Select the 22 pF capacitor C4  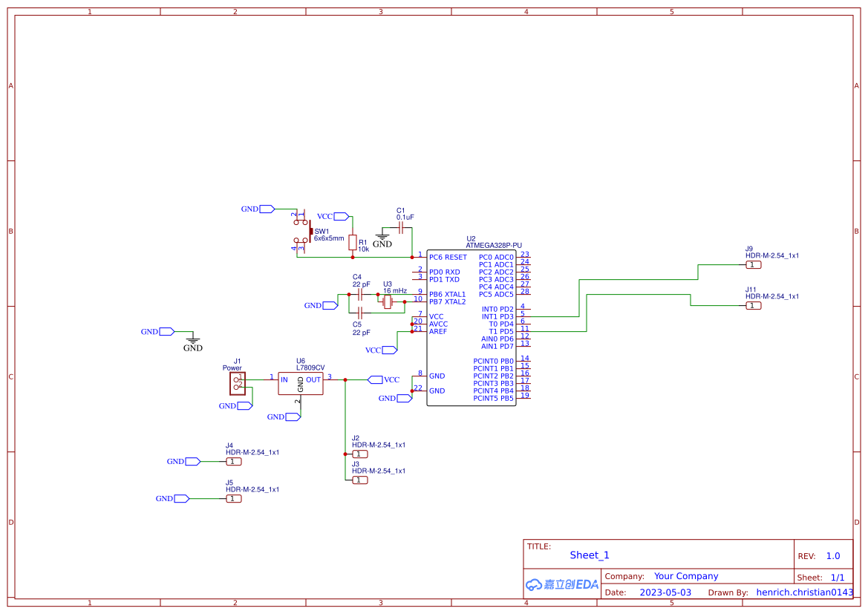click(359, 294)
